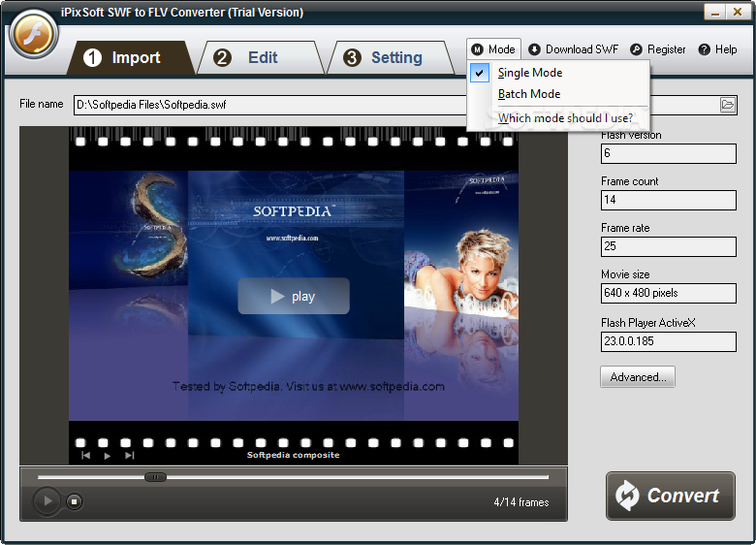Browse for SWF file with folder icon

click(728, 105)
